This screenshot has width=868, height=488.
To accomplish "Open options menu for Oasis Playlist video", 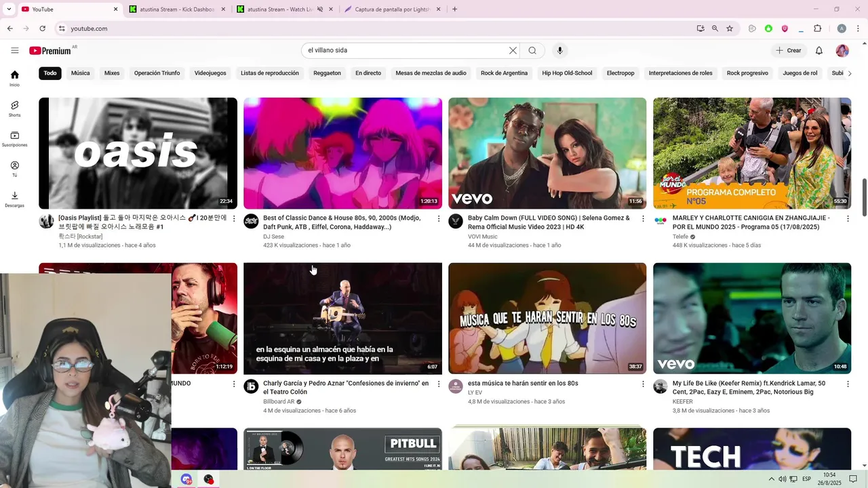I will (234, 219).
